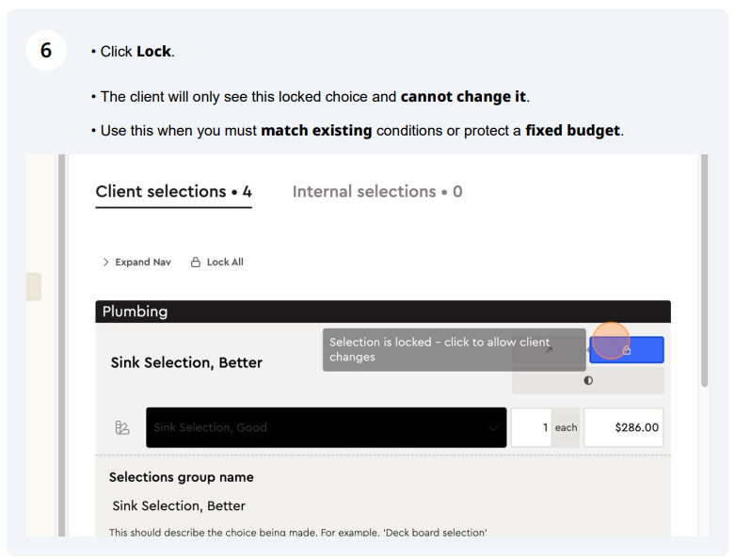
Task: Click the quantity field showing 1
Action: [x=531, y=427]
